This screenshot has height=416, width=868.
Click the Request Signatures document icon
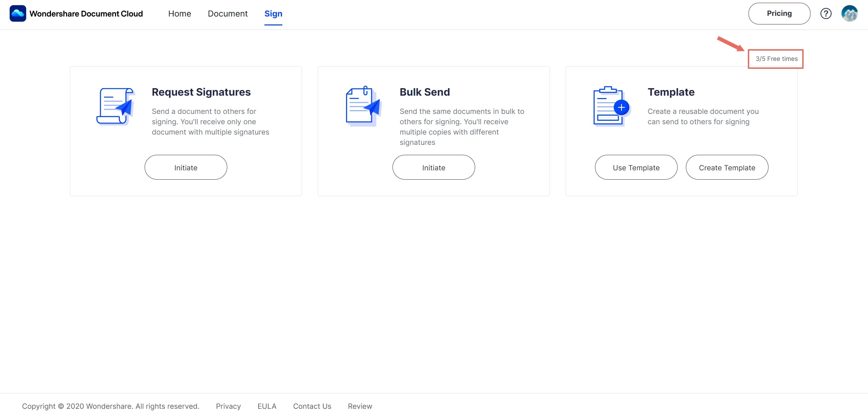[115, 106]
